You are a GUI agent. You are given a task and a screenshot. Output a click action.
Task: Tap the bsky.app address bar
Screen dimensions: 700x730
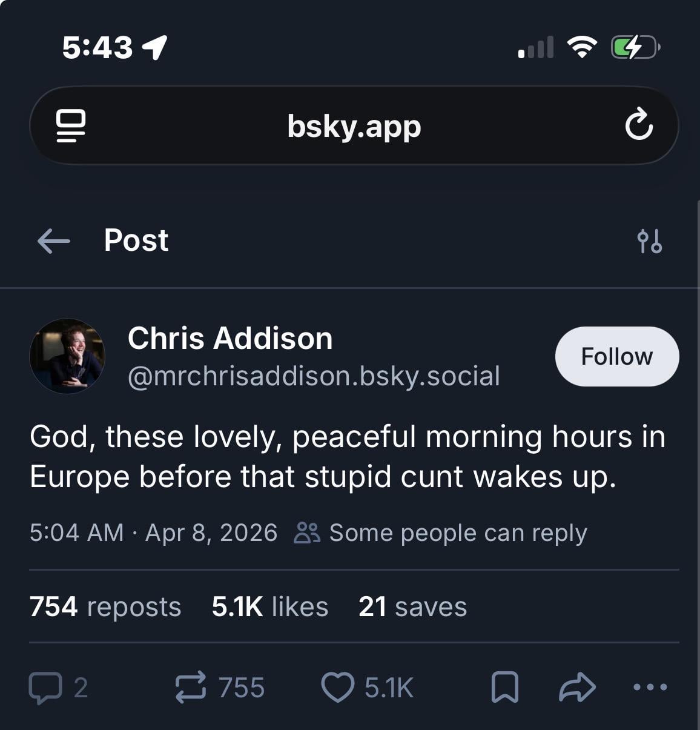[x=354, y=126]
